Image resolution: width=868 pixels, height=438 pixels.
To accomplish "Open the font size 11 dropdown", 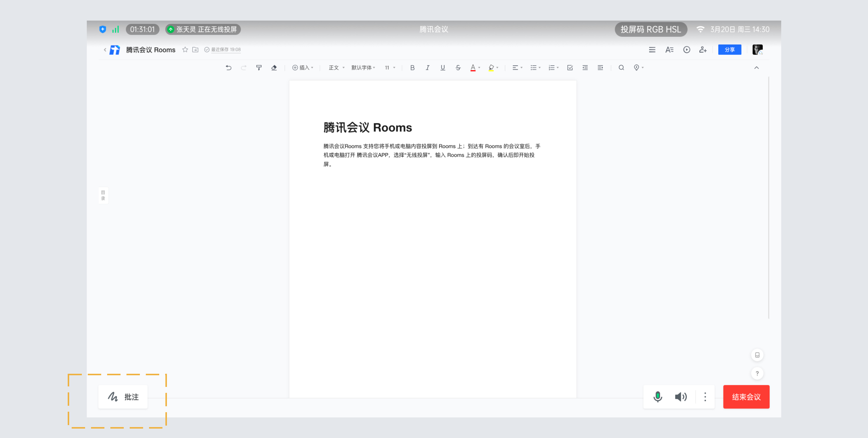I will tap(390, 68).
